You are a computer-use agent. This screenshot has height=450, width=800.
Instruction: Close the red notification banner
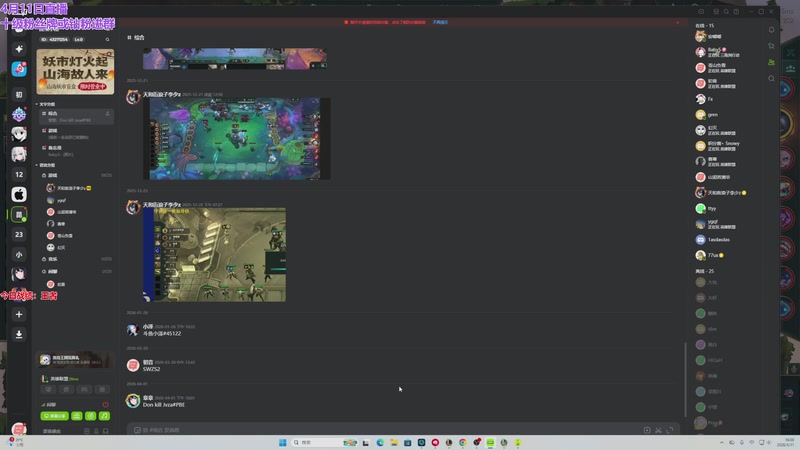click(678, 22)
